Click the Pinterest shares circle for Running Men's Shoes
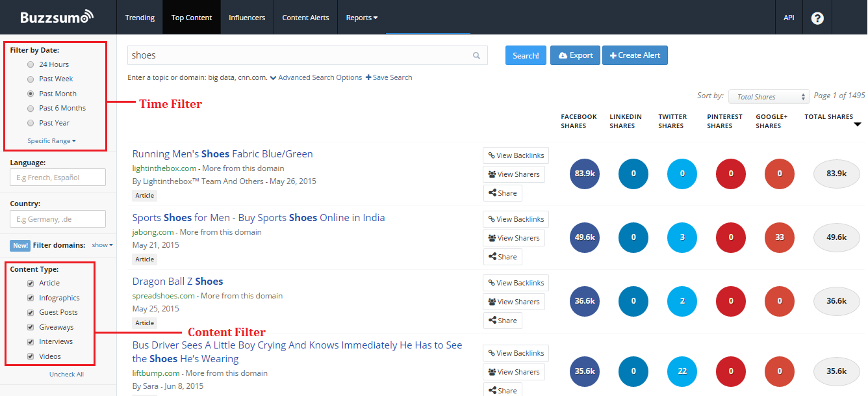The height and width of the screenshot is (396, 868). 731,174
